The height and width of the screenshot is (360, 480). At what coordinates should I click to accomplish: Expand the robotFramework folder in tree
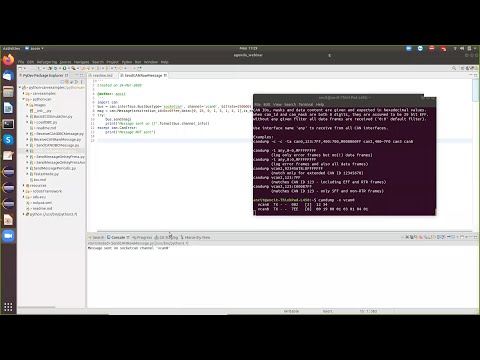pyautogui.click(x=24, y=191)
